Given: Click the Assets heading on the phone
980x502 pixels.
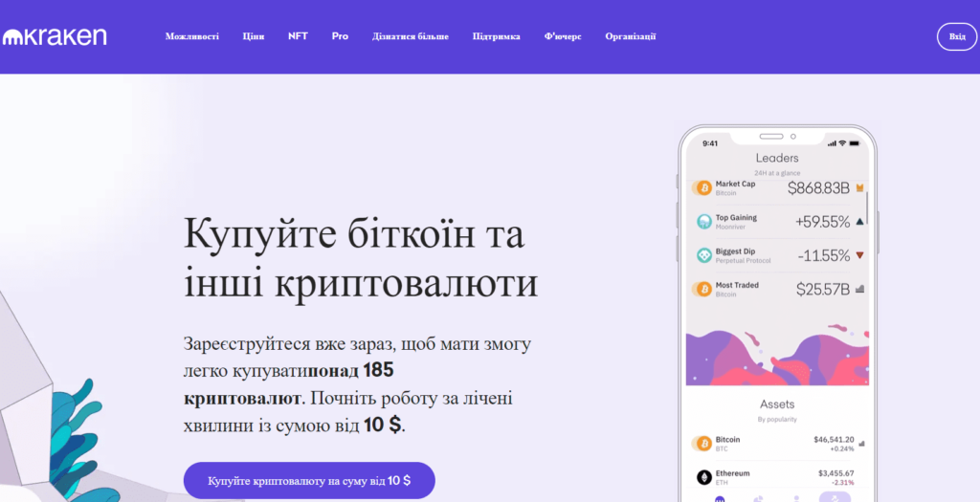Looking at the screenshot, I should 777,404.
